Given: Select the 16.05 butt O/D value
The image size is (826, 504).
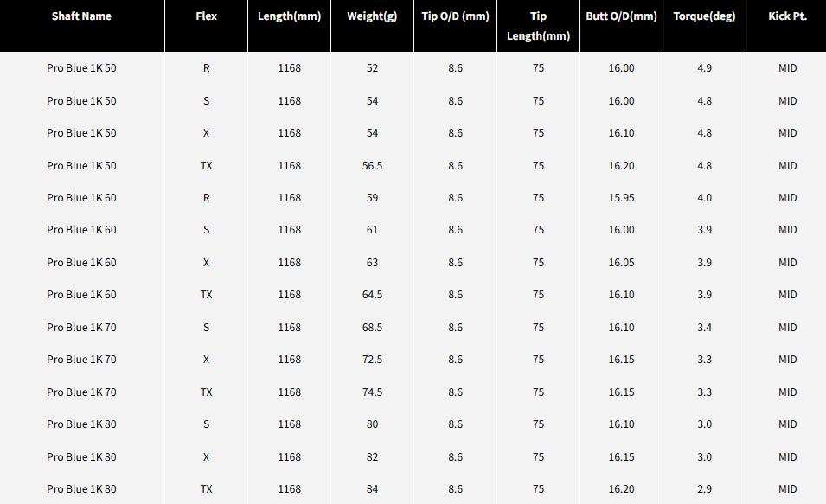Looking at the screenshot, I should point(621,263).
